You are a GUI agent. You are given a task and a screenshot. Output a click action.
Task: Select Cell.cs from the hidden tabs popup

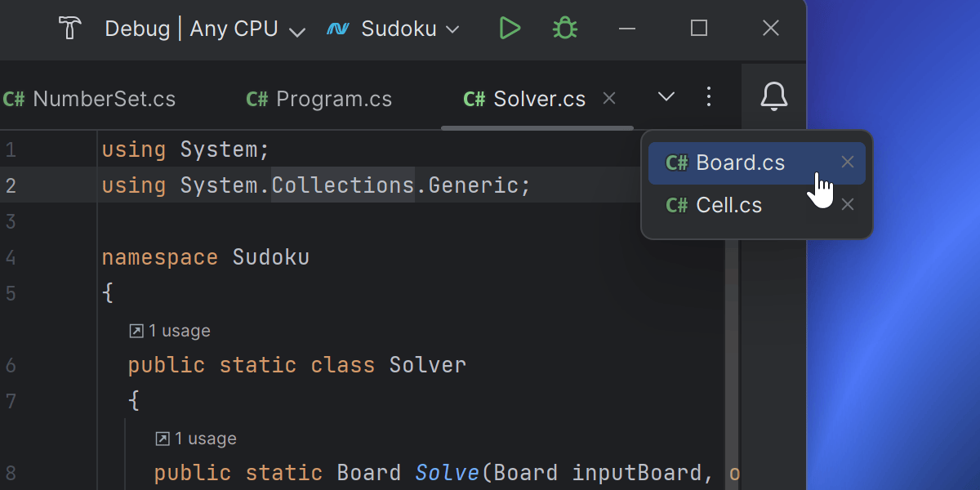coord(728,205)
